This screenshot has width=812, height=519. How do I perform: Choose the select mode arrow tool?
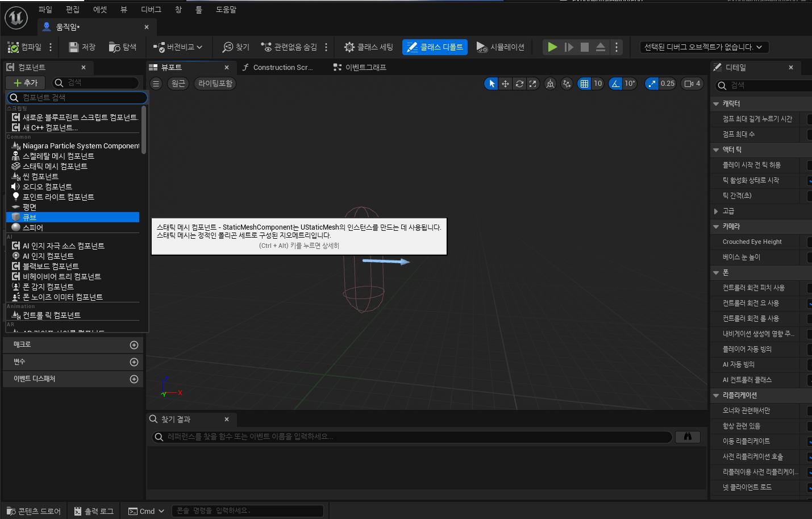[x=492, y=84]
